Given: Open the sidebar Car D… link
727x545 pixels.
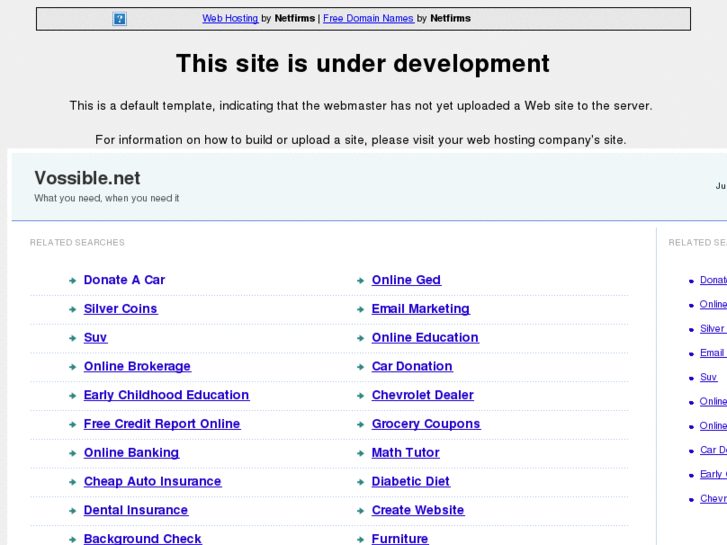Looking at the screenshot, I should (713, 449).
